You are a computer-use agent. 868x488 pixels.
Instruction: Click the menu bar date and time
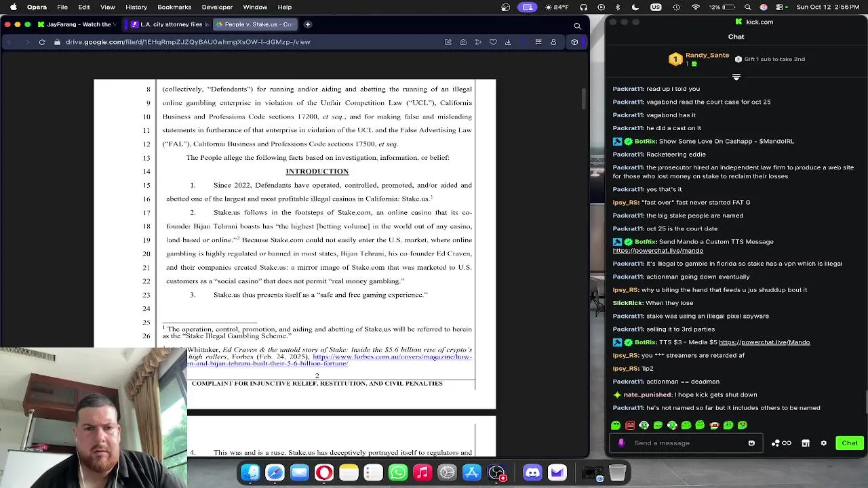tap(829, 7)
